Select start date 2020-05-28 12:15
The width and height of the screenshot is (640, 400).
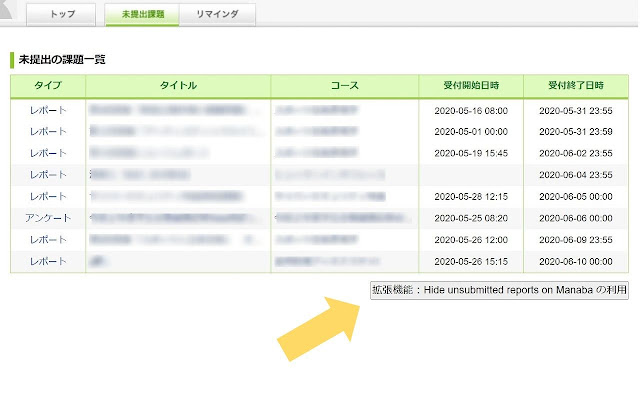click(471, 197)
